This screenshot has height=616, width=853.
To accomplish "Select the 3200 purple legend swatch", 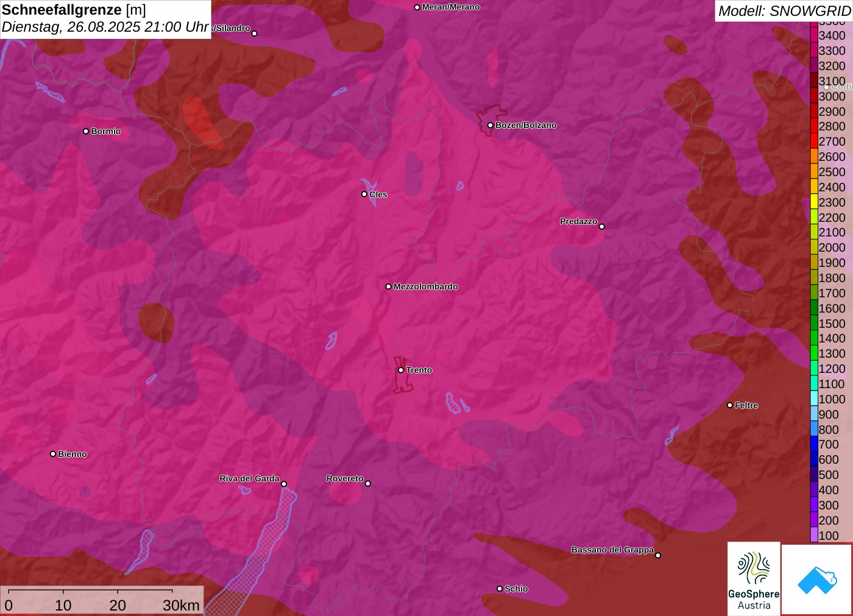I will [x=814, y=66].
